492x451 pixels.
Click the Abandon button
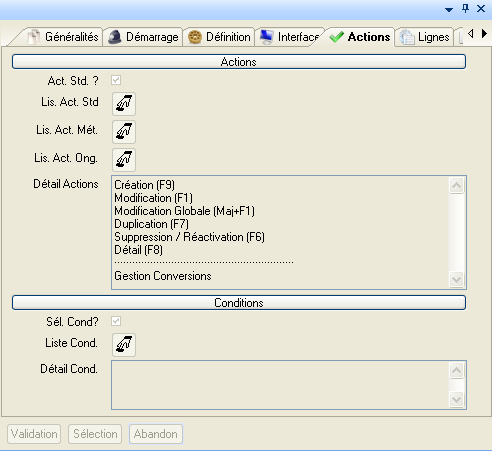pos(156,434)
